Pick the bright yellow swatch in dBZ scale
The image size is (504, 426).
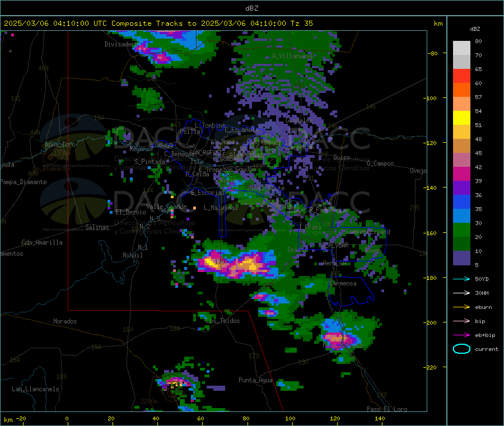461,118
